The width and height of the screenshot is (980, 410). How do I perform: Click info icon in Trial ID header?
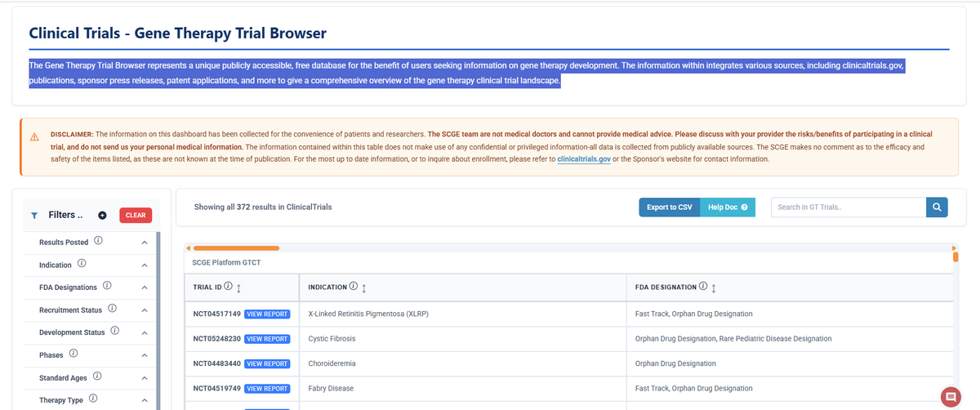point(228,287)
